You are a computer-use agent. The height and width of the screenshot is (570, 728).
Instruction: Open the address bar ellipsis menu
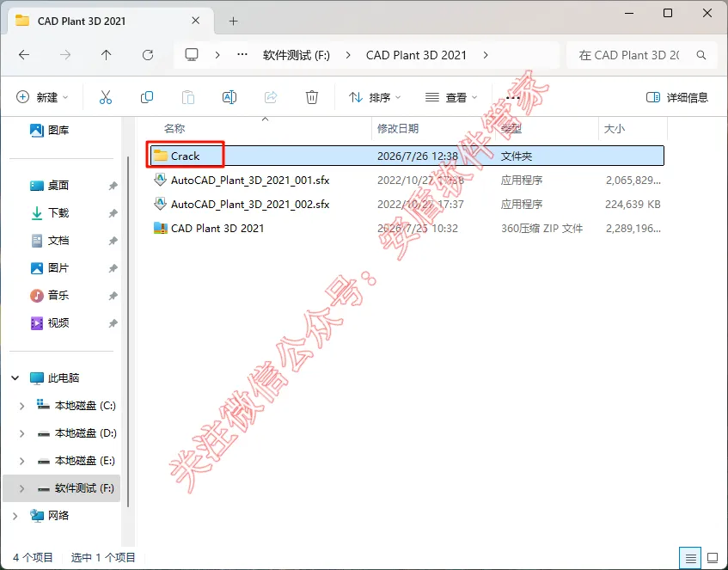(242, 55)
